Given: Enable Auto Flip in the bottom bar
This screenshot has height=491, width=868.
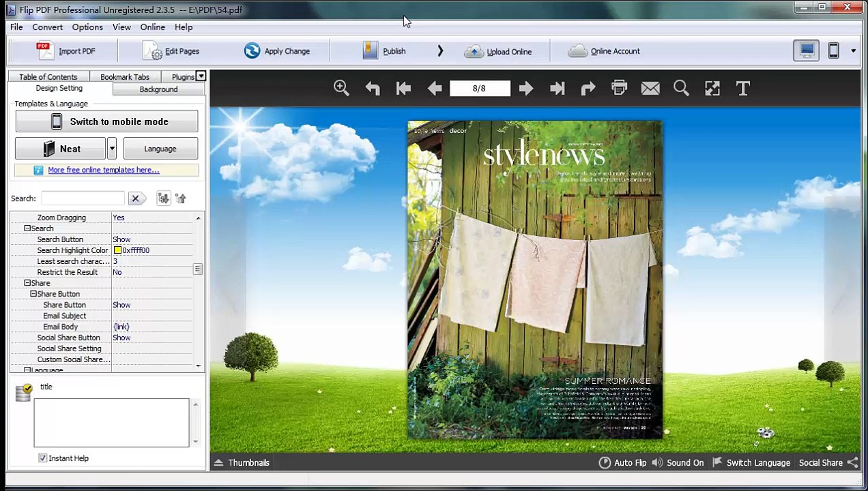Looking at the screenshot, I should point(622,462).
